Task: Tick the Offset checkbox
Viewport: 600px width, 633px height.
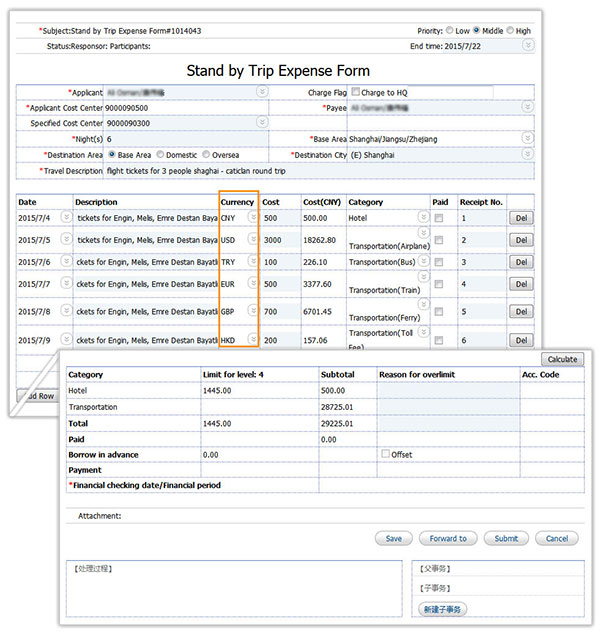Action: pyautogui.click(x=386, y=453)
